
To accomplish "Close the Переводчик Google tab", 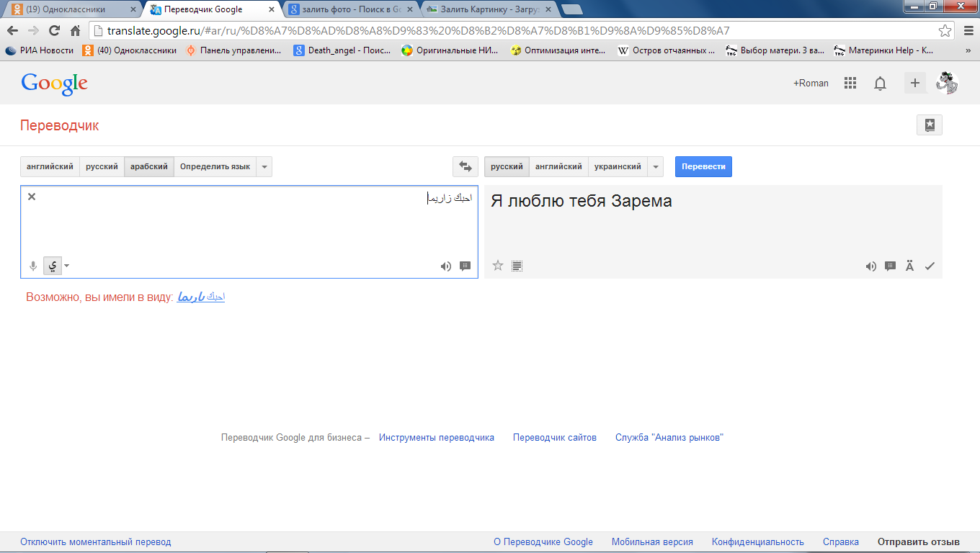I will (x=271, y=10).
